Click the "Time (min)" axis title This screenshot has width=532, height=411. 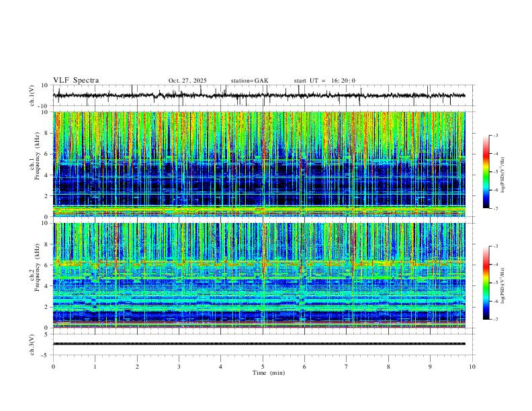(269, 373)
